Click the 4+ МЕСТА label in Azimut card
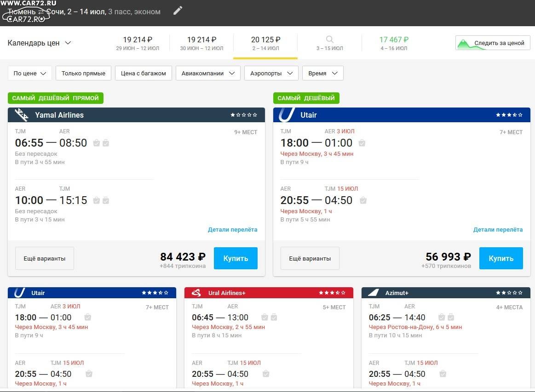 coord(509,307)
